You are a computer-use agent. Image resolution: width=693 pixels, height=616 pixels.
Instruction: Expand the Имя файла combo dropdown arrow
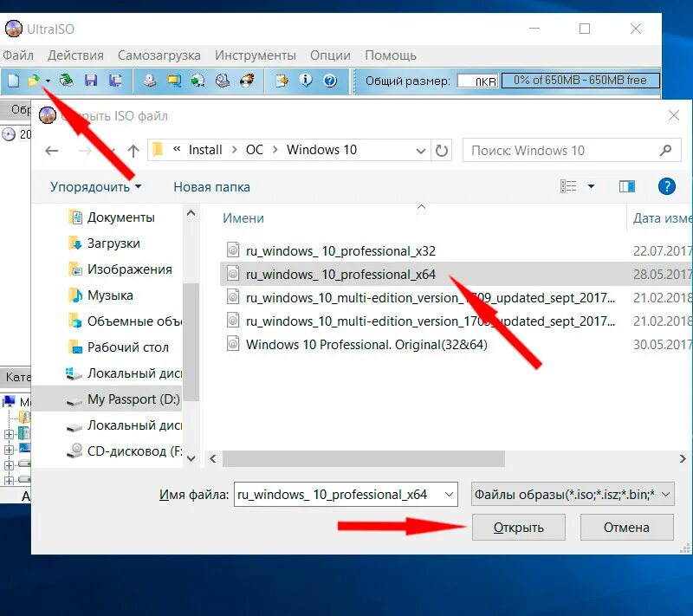click(449, 495)
